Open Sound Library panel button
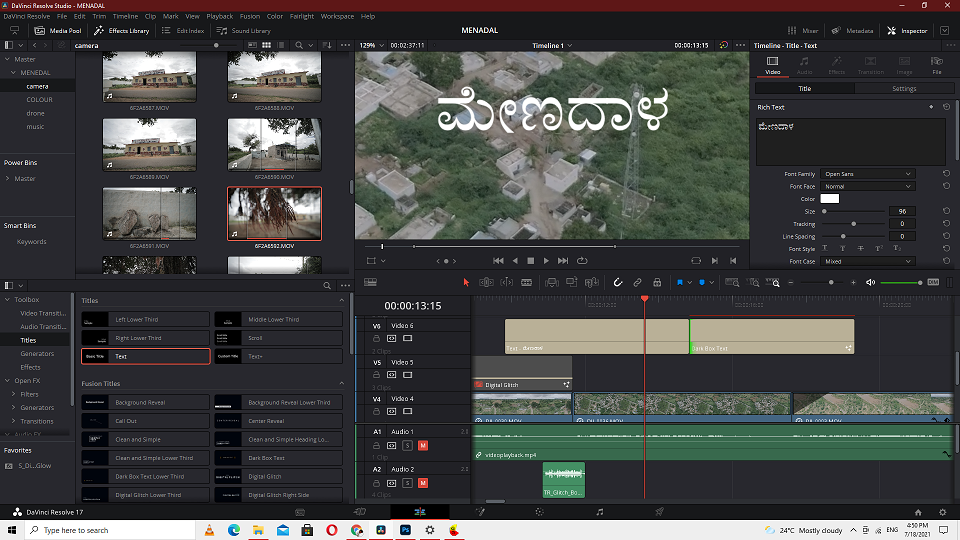960x540 pixels. click(244, 31)
